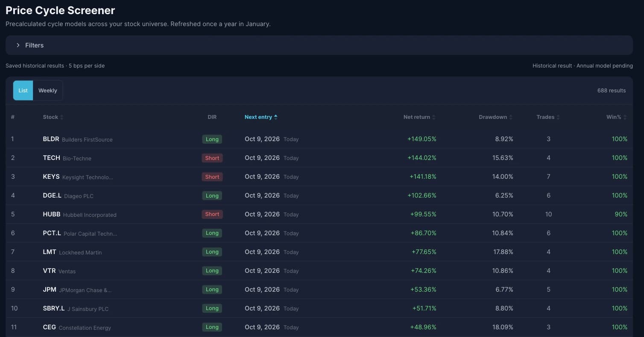Click the 688 results count
The width and height of the screenshot is (644, 337).
point(612,91)
